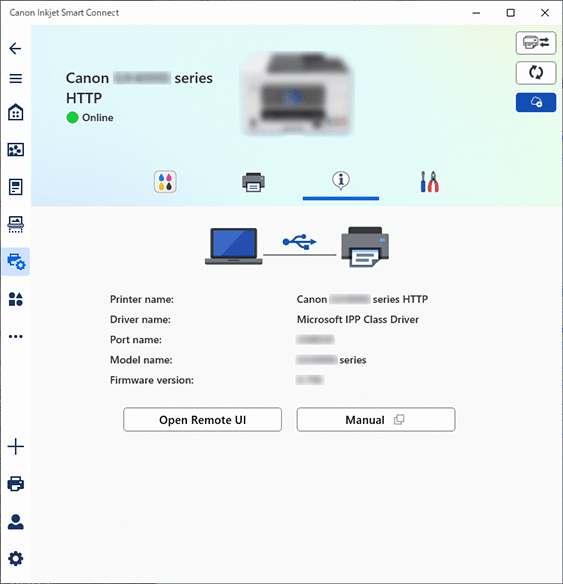Click the plus add printer icon

(x=15, y=446)
